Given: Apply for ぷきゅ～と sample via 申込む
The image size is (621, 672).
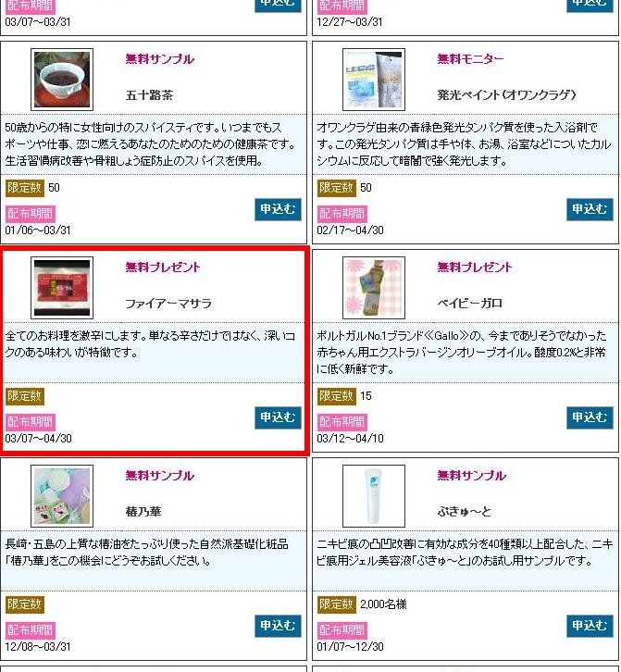Looking at the screenshot, I should click(590, 626).
